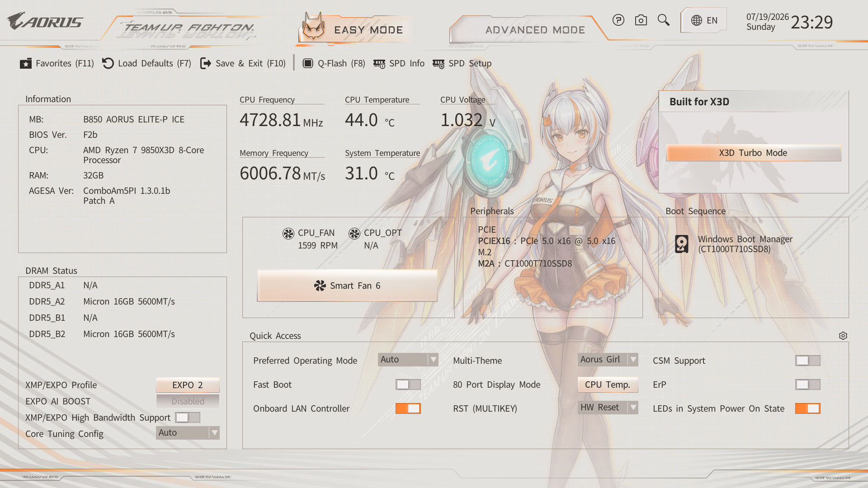This screenshot has width=868, height=488.
Task: Open SPD Setup
Action: 462,63
